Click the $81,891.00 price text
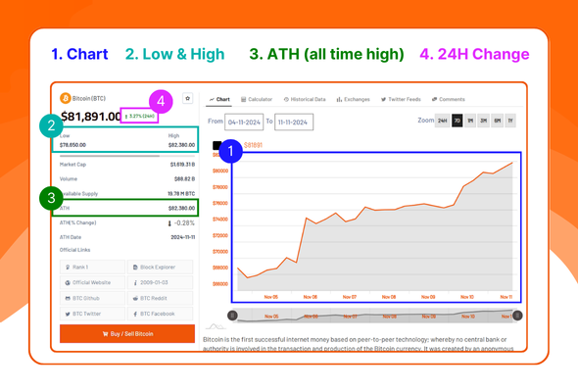The height and width of the screenshot is (392, 578). pyautogui.click(x=91, y=117)
